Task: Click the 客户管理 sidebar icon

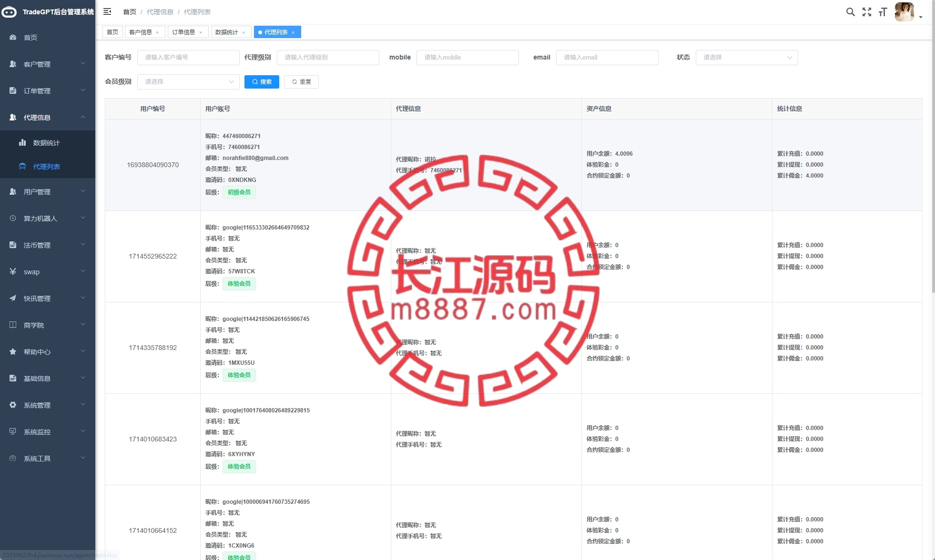Action: (13, 64)
